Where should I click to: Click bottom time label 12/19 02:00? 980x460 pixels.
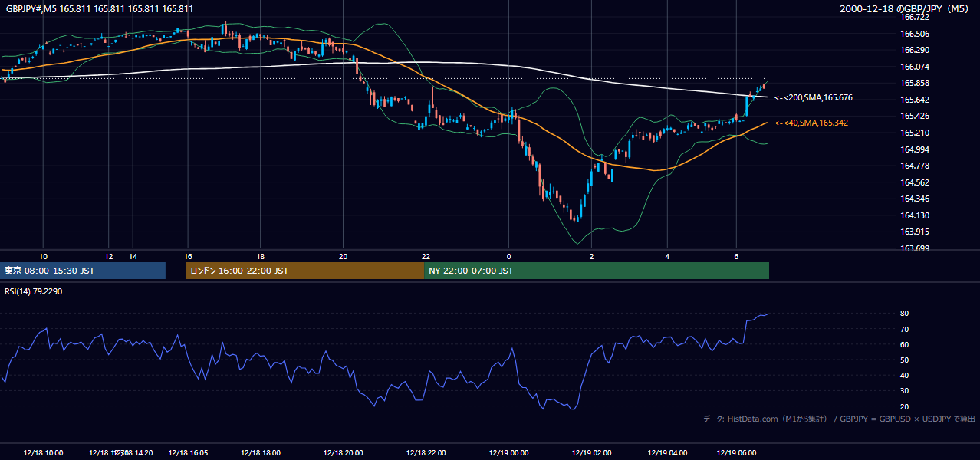pyautogui.click(x=591, y=452)
